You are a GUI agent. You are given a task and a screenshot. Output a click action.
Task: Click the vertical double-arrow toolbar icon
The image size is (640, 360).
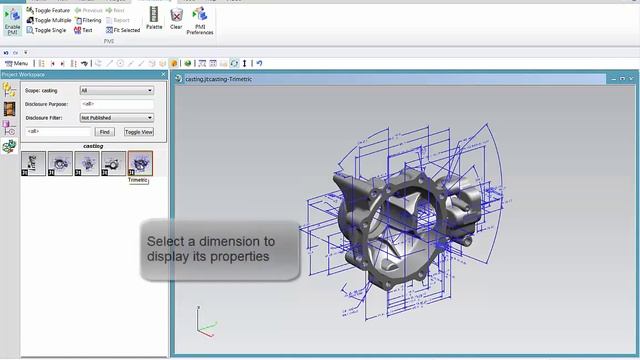244,63
